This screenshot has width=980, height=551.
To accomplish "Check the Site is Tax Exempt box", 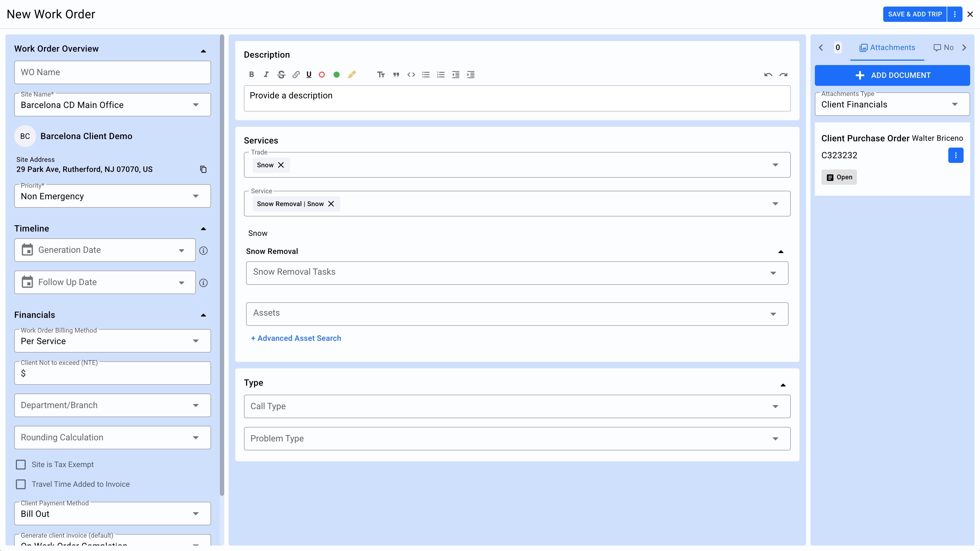I will pyautogui.click(x=21, y=464).
